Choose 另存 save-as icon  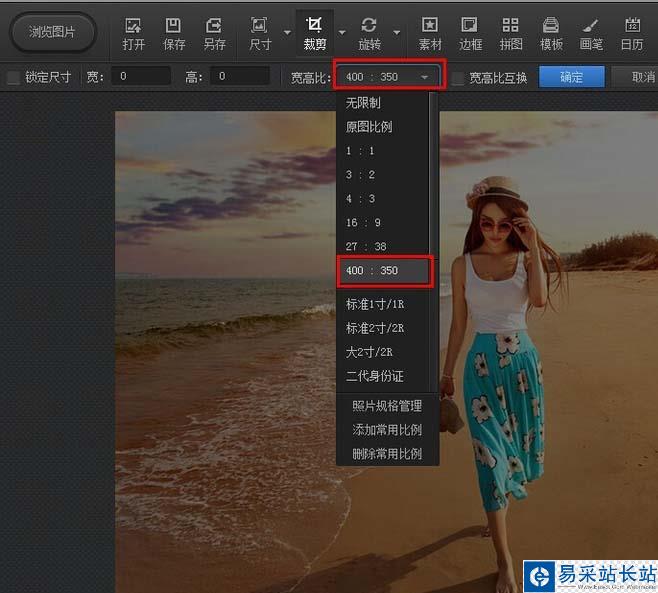pyautogui.click(x=214, y=34)
